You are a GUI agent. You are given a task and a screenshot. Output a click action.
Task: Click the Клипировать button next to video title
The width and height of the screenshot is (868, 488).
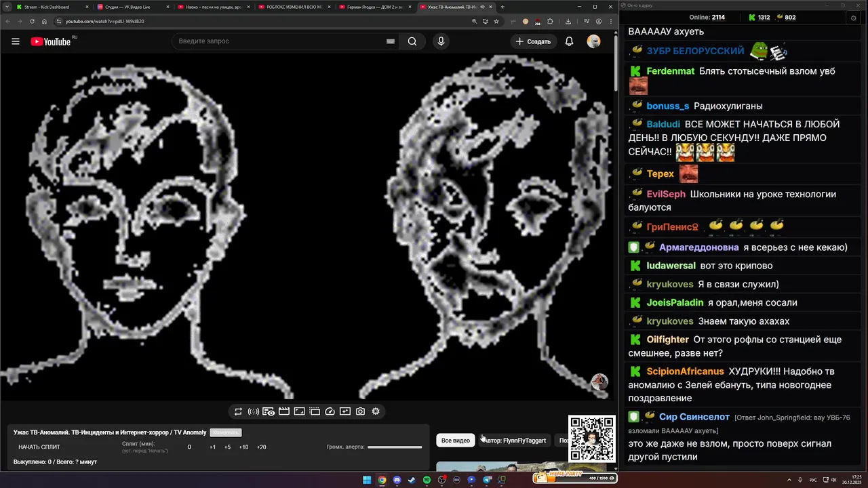(226, 432)
